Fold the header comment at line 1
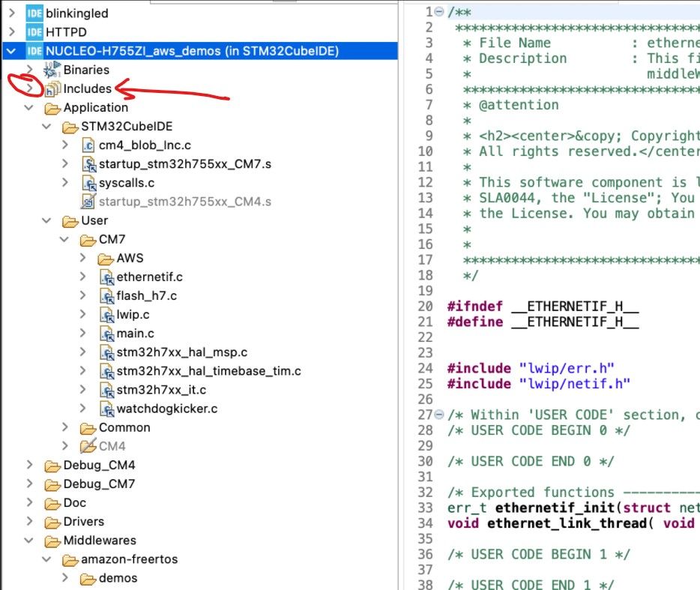This screenshot has height=590, width=700. point(439,12)
